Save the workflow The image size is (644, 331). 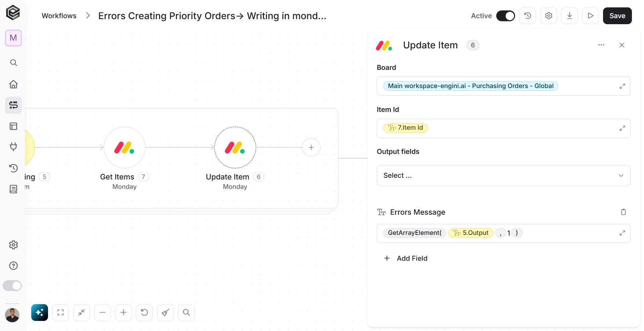pyautogui.click(x=617, y=16)
